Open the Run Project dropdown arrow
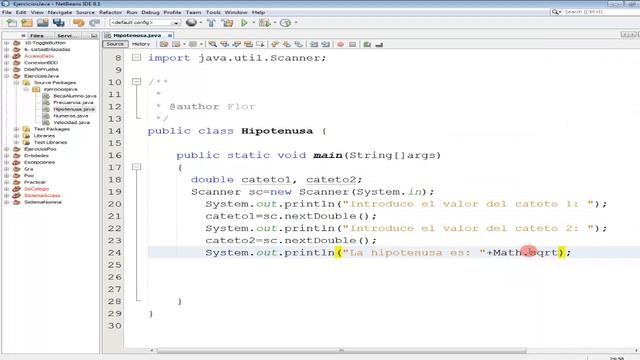 (253, 23)
